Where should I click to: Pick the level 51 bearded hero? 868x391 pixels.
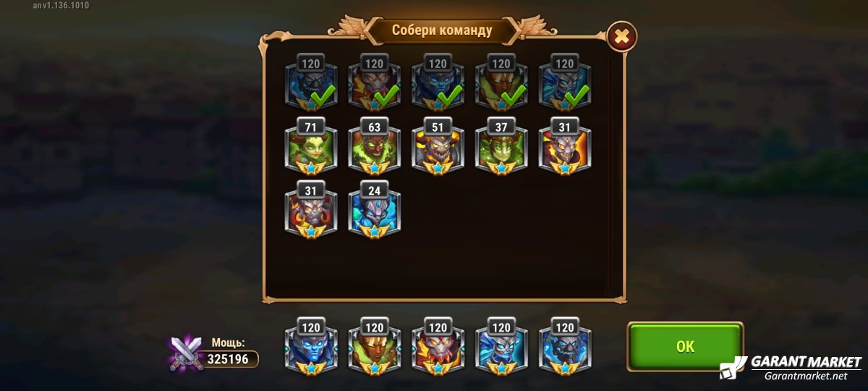coord(438,148)
